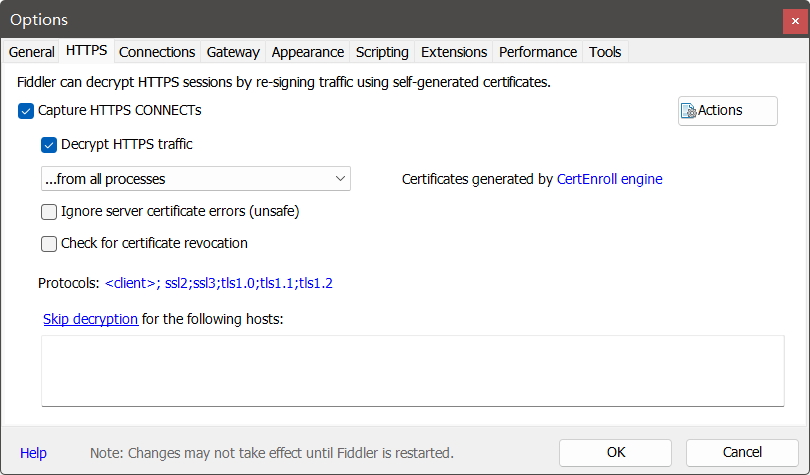Image resolution: width=810 pixels, height=475 pixels.
Task: Open the Scripting tab
Action: tap(382, 52)
